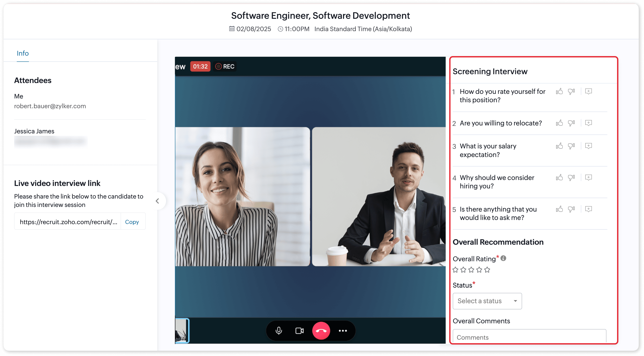Viewport: 644px width, 356px height.
Task: Copy the live interview link
Action: tap(132, 222)
